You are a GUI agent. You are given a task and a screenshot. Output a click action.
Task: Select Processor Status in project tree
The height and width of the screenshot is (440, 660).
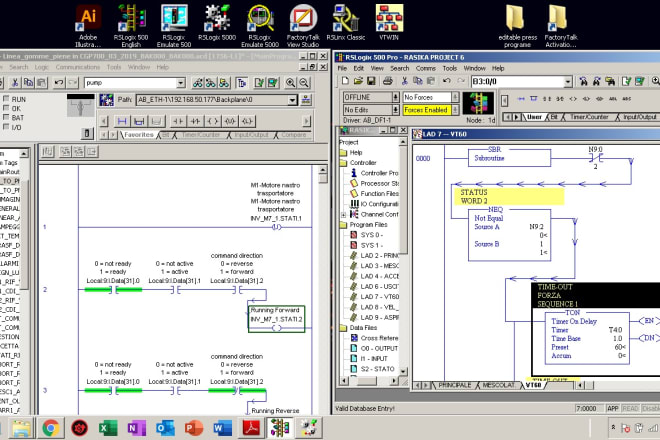[374, 184]
